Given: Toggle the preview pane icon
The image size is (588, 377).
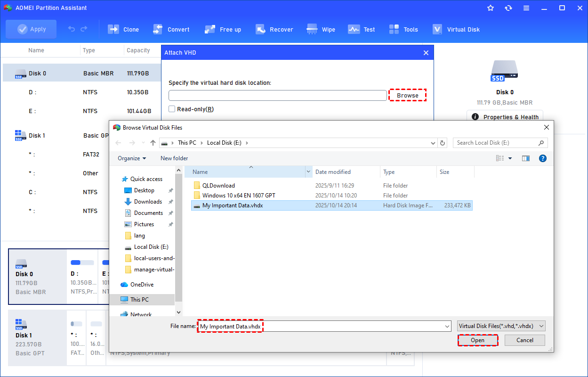Looking at the screenshot, I should 526,158.
